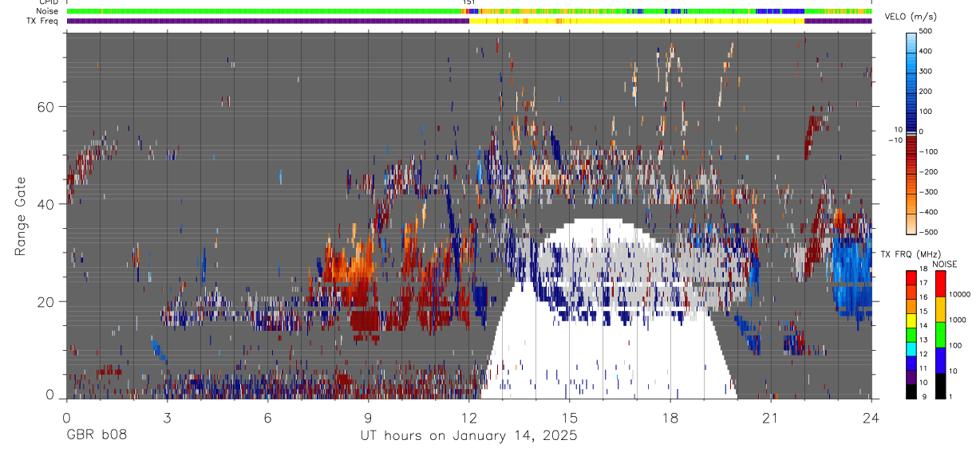Screen dimensions: 980x452
Task: Click the 'GBR b08' radar beam label
Action: 96,435
